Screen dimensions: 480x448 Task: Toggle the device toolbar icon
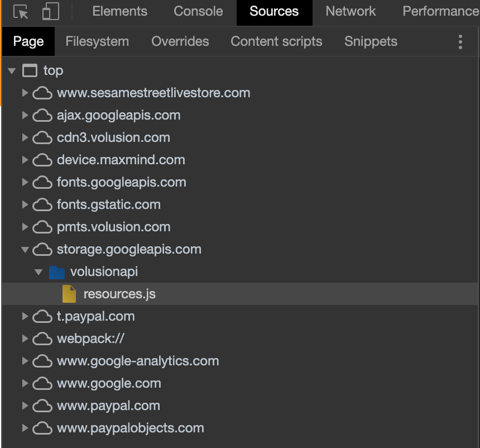pos(50,11)
